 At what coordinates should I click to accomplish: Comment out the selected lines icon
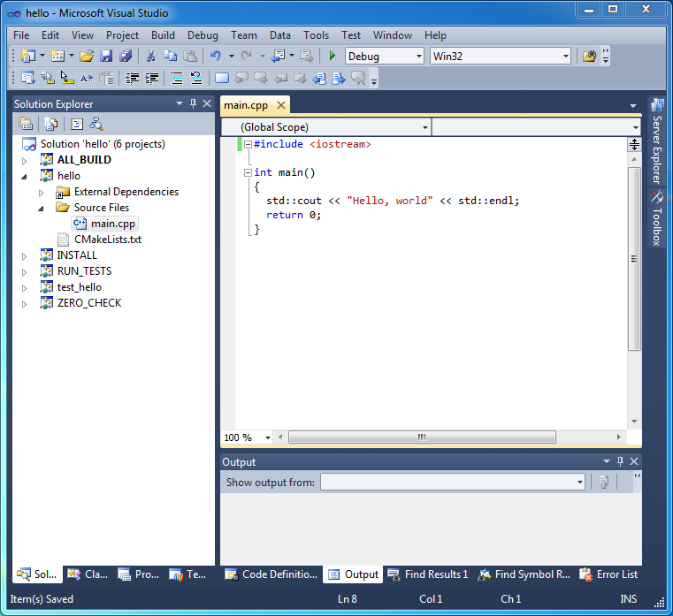pos(176,78)
